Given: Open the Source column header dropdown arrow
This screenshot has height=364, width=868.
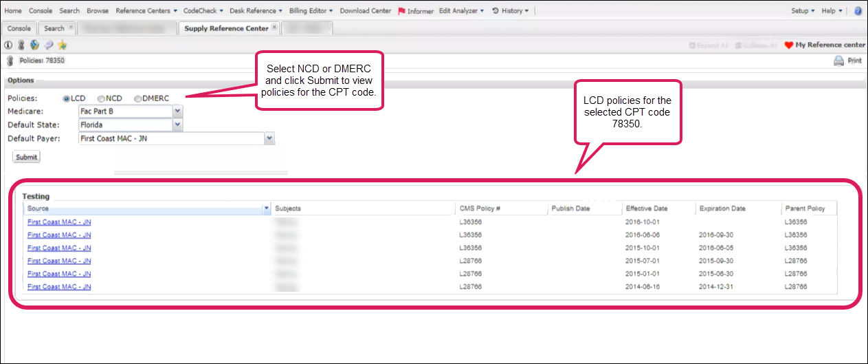Looking at the screenshot, I should tap(266, 208).
